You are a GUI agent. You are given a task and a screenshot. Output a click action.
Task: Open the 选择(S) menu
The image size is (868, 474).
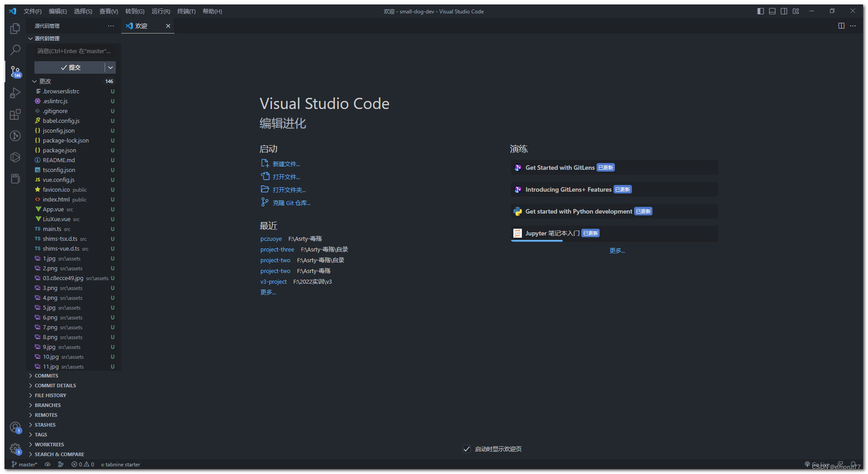[x=83, y=11]
